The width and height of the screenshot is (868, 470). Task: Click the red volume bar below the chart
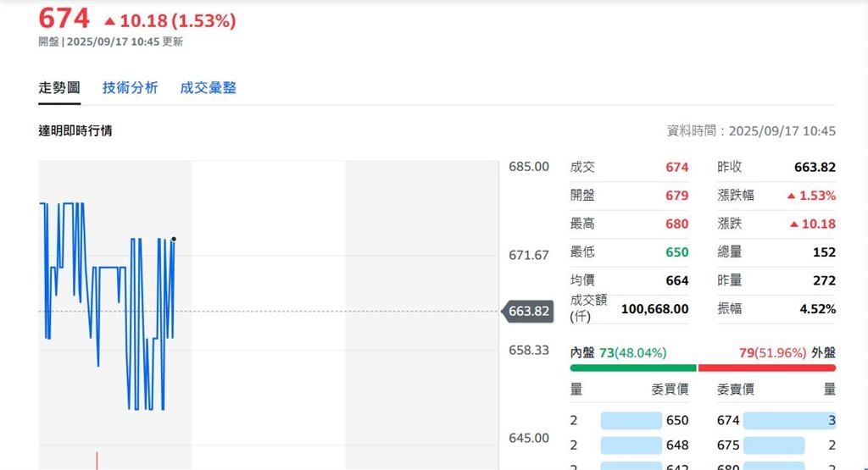pos(97,460)
